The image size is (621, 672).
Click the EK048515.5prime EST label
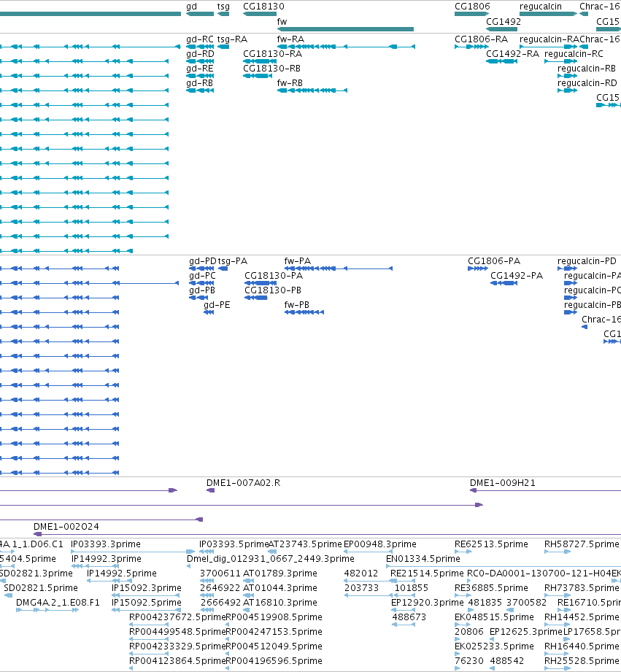click(495, 617)
